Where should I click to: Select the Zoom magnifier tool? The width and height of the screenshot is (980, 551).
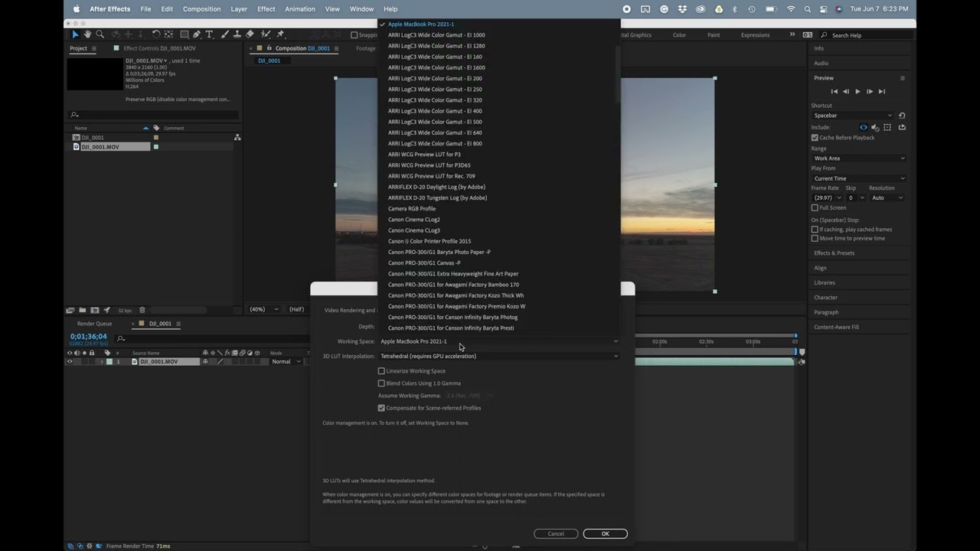[x=100, y=34]
